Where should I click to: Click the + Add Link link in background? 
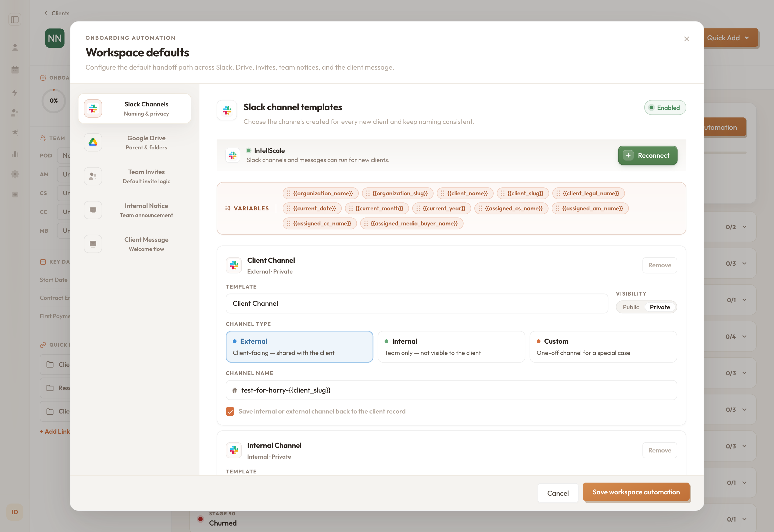point(55,431)
